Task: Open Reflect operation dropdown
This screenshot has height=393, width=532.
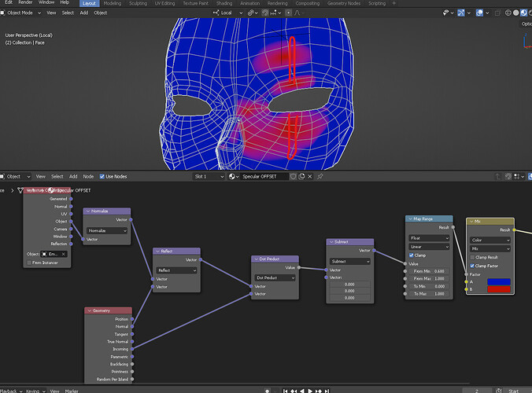Action: click(176, 270)
